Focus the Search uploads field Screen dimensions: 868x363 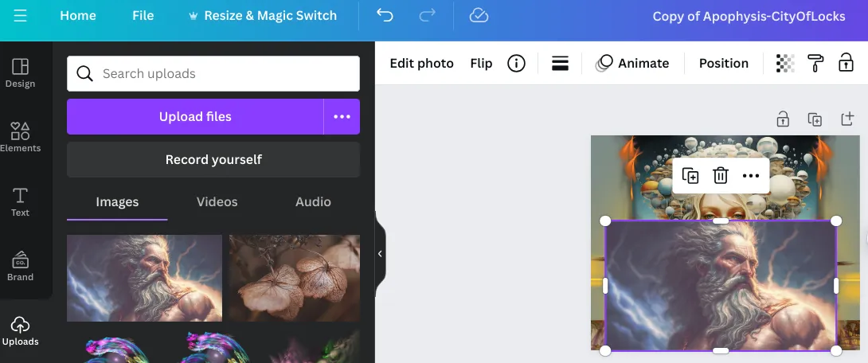(x=213, y=73)
